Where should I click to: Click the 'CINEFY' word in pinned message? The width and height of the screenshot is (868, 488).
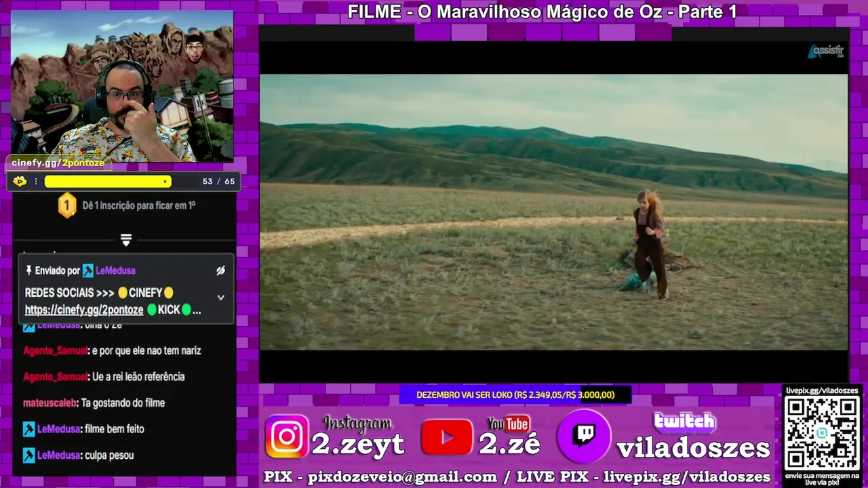click(145, 293)
